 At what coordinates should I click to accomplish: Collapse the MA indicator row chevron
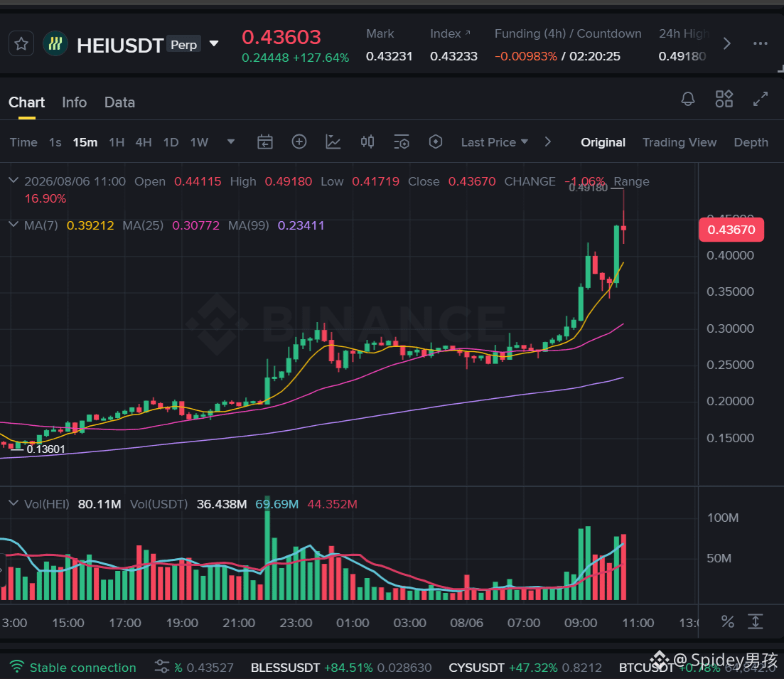tap(14, 225)
